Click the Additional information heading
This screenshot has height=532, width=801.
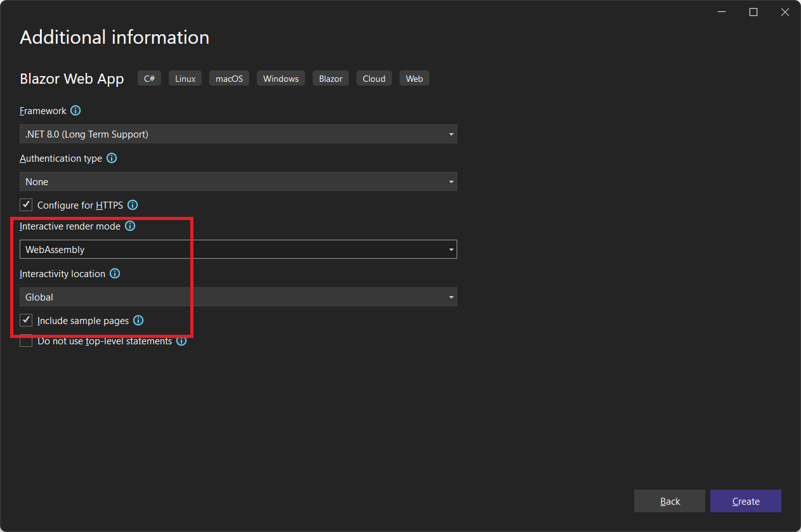coord(115,37)
